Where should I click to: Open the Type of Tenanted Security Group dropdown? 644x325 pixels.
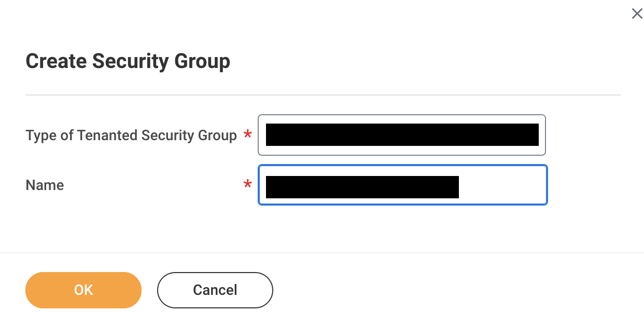(x=402, y=135)
